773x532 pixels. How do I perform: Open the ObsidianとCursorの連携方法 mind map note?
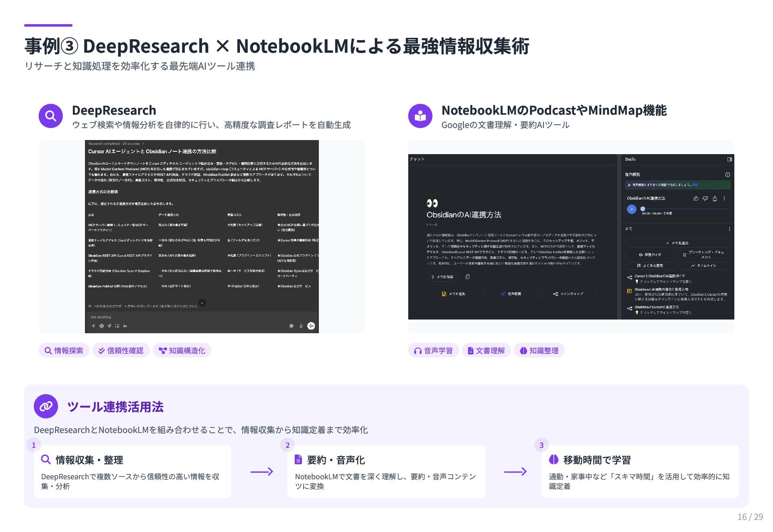(x=678, y=310)
